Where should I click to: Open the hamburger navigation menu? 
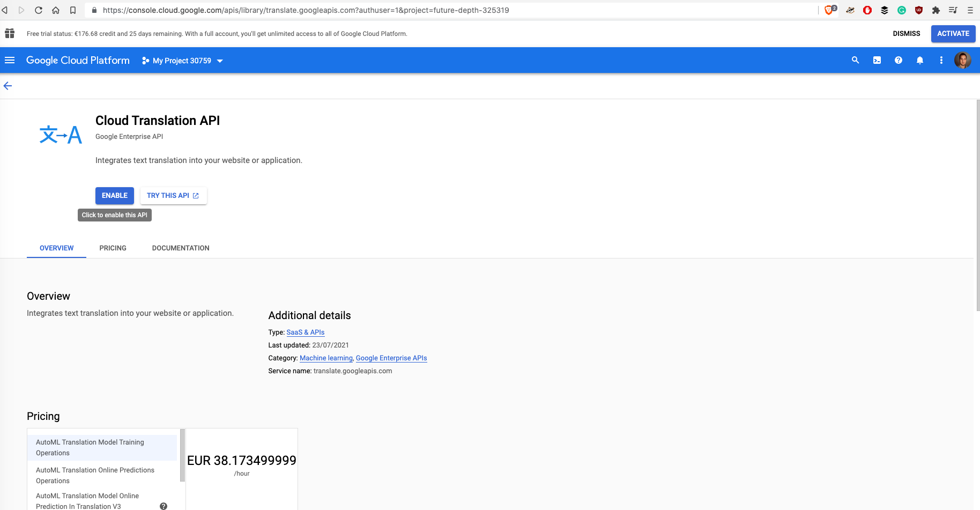pyautogui.click(x=10, y=60)
